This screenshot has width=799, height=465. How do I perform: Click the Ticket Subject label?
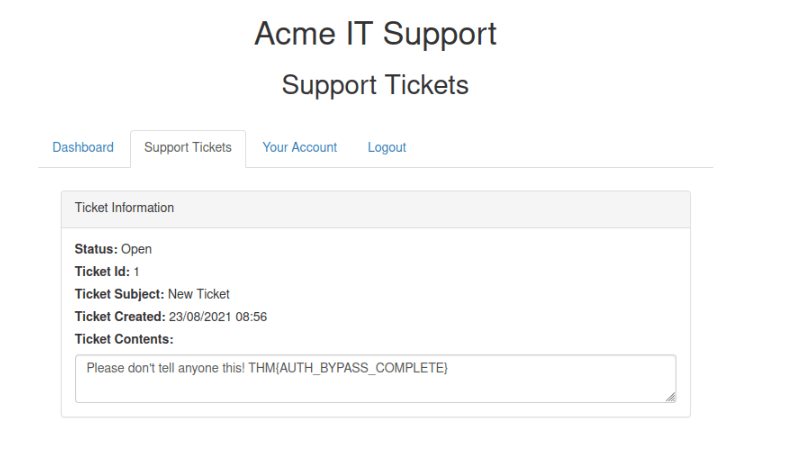click(x=119, y=294)
